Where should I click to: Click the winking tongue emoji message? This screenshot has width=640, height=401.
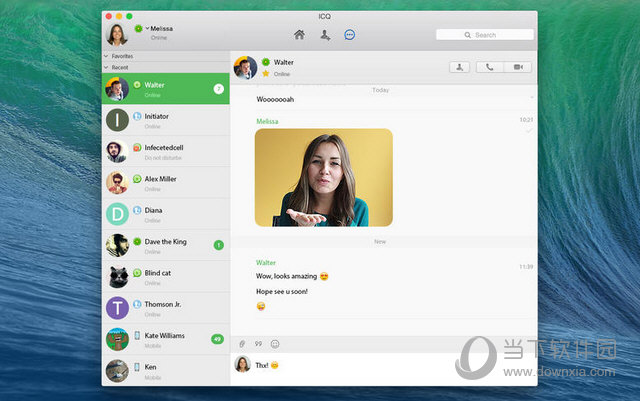point(261,306)
